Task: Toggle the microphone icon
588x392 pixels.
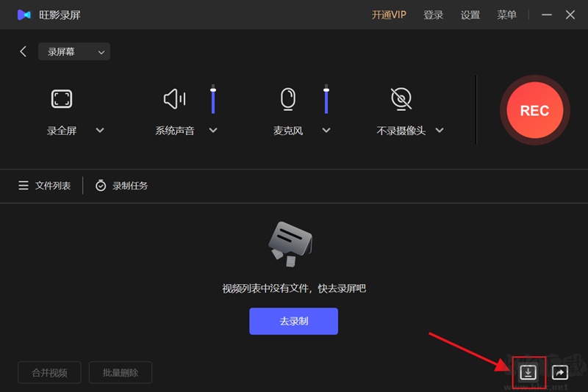Action: pos(288,99)
